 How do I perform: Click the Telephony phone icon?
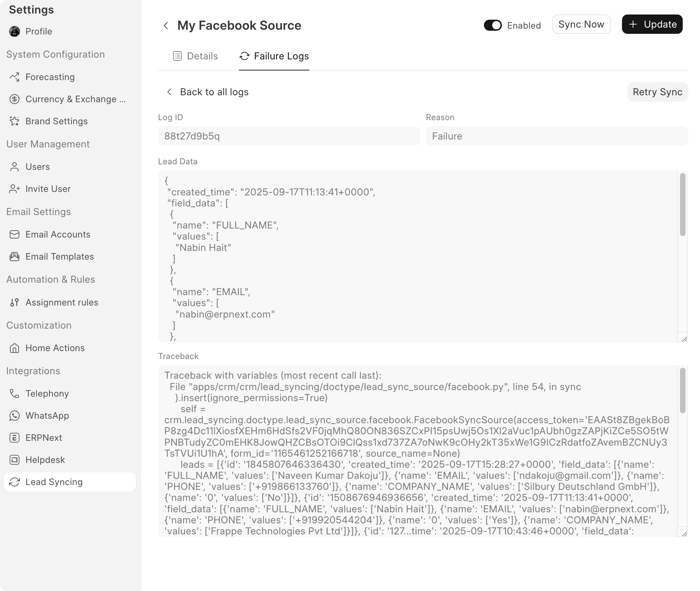point(14,394)
